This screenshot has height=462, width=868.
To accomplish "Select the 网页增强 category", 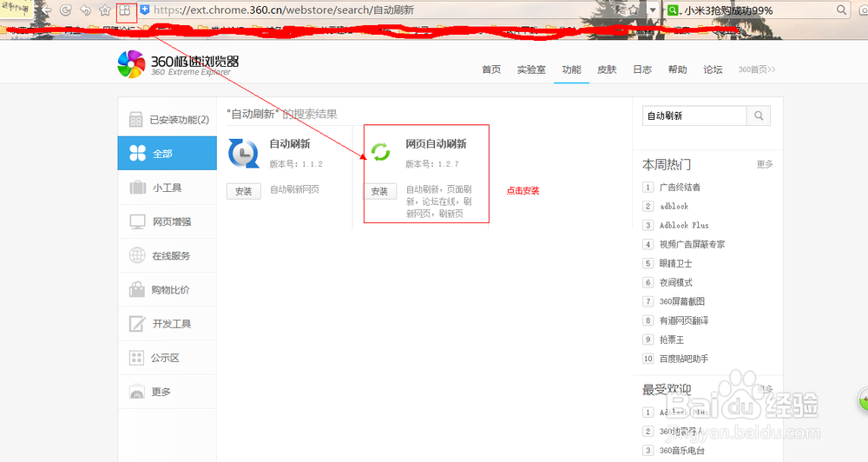I will coord(168,221).
